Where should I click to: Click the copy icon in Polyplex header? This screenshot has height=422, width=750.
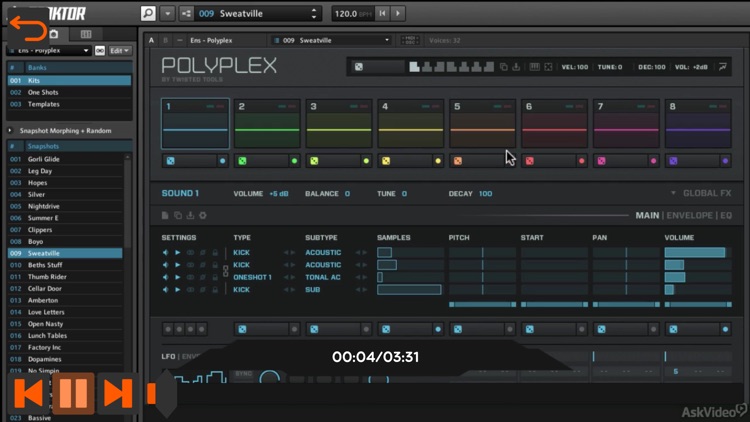click(504, 67)
